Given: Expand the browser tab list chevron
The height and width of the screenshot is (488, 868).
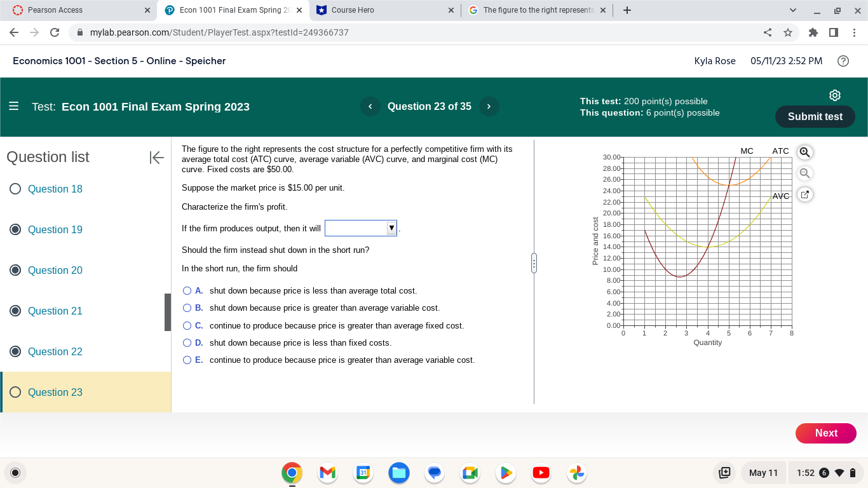Looking at the screenshot, I should pyautogui.click(x=792, y=10).
